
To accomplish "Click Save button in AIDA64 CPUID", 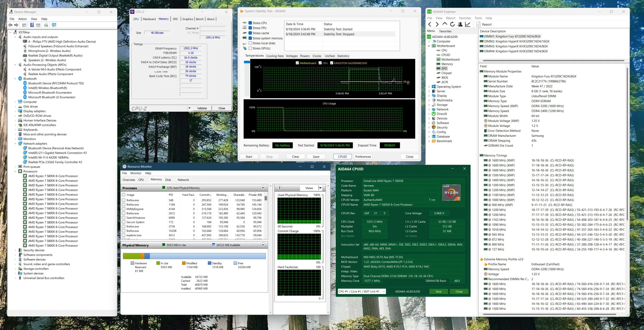I will coord(439,291).
